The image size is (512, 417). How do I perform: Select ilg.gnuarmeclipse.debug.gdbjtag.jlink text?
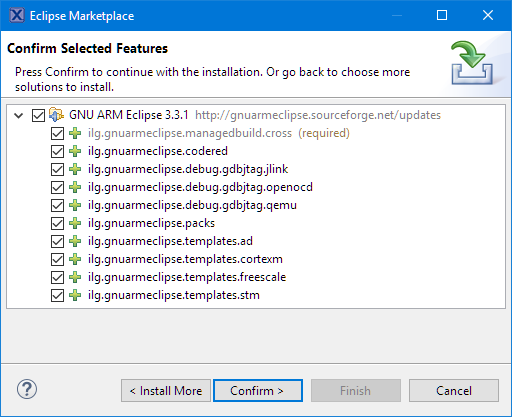[188, 169]
